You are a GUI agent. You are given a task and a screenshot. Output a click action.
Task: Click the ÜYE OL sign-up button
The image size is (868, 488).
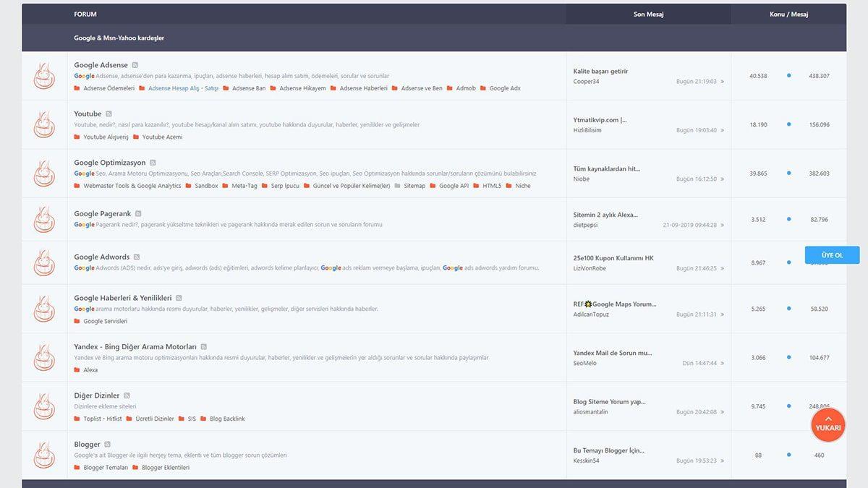coord(832,255)
